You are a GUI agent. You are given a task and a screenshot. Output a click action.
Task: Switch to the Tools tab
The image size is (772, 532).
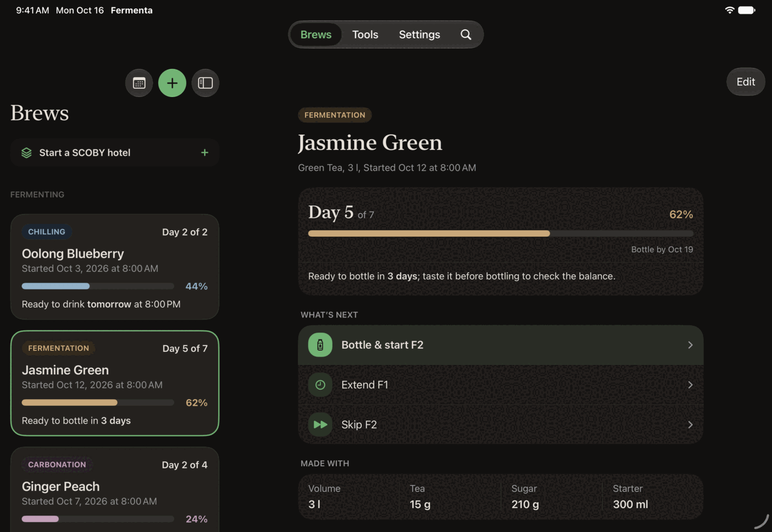pos(365,34)
